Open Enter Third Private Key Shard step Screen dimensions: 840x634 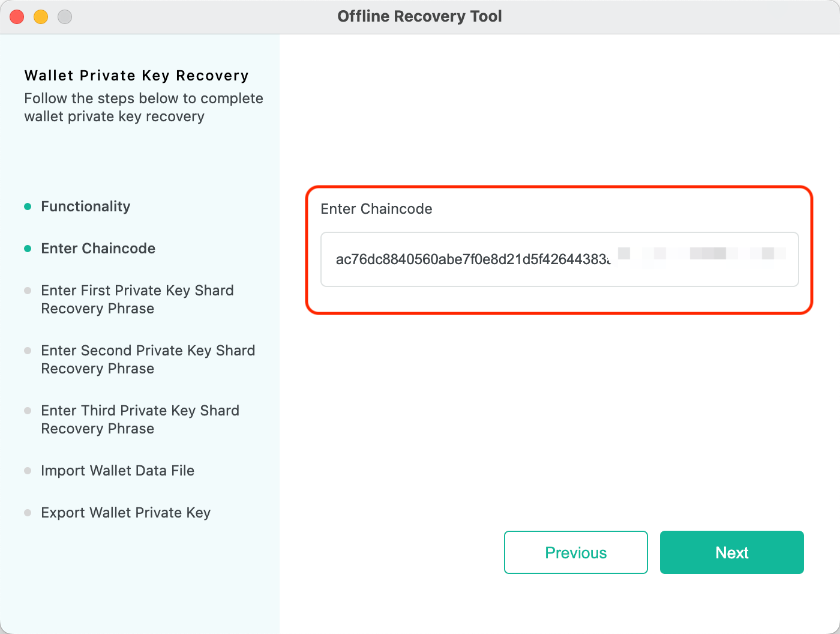point(140,419)
